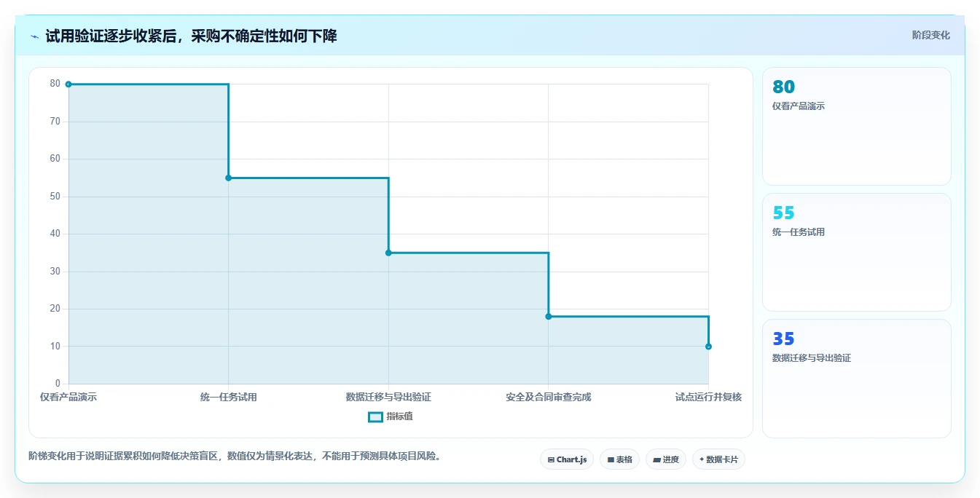This screenshot has height=498, width=980.
Task: Click the y-axis label 20
Action: (55, 309)
